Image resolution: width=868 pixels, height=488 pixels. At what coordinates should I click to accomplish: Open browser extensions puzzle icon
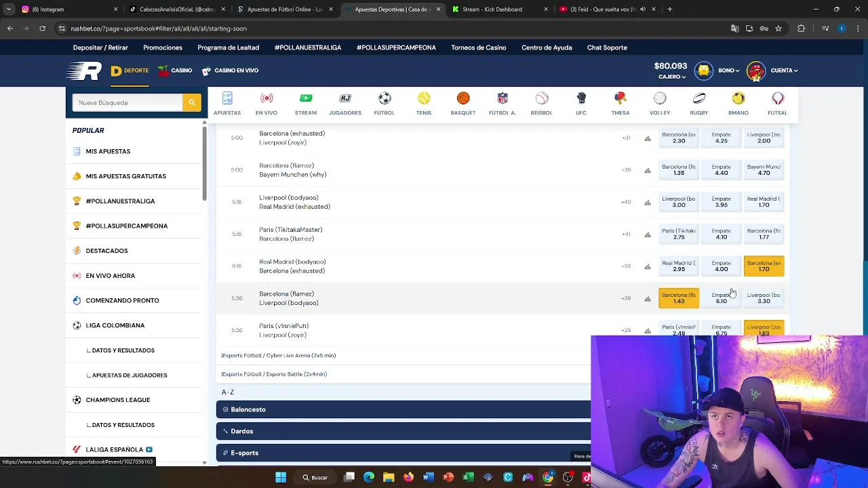click(x=802, y=28)
